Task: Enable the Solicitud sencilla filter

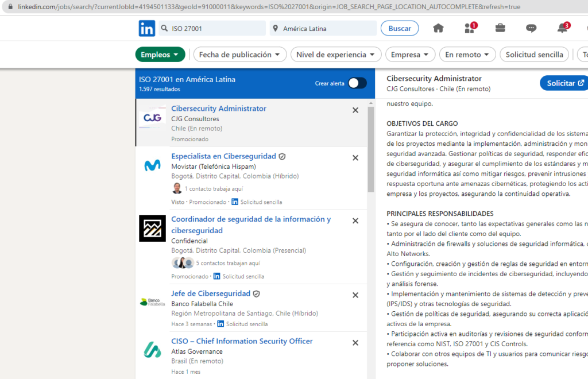Action: pos(534,55)
